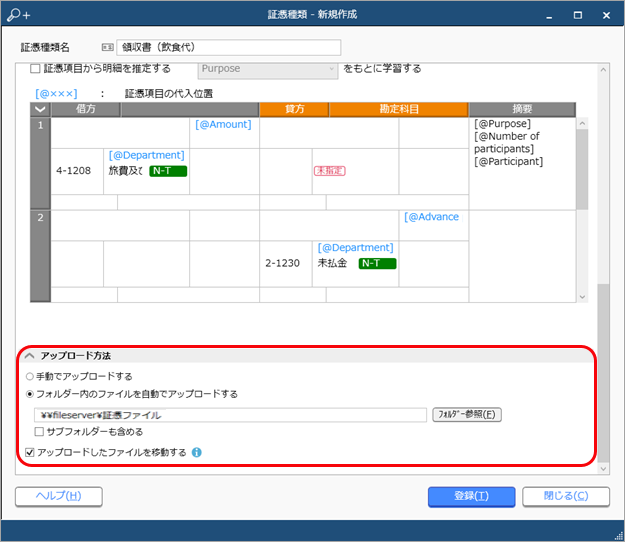Open ヘルプ(H) button
625x542 pixels.
(x=59, y=497)
